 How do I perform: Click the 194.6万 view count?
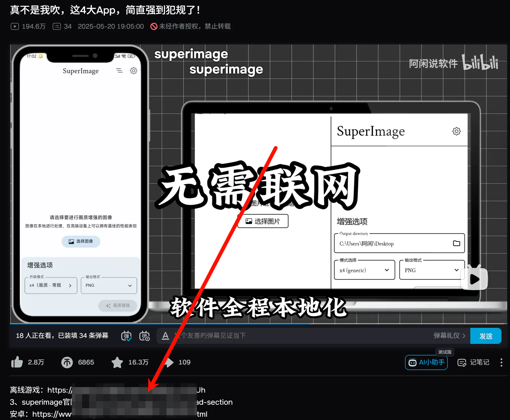(x=34, y=26)
